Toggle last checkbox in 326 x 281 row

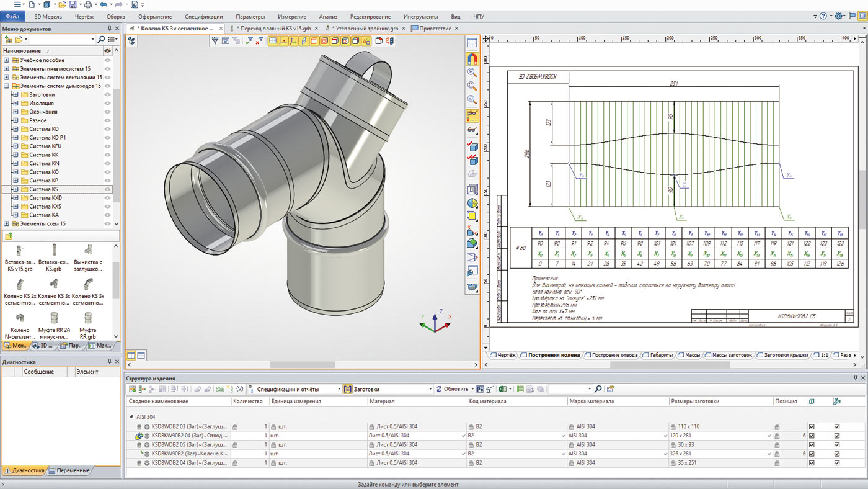coord(837,454)
